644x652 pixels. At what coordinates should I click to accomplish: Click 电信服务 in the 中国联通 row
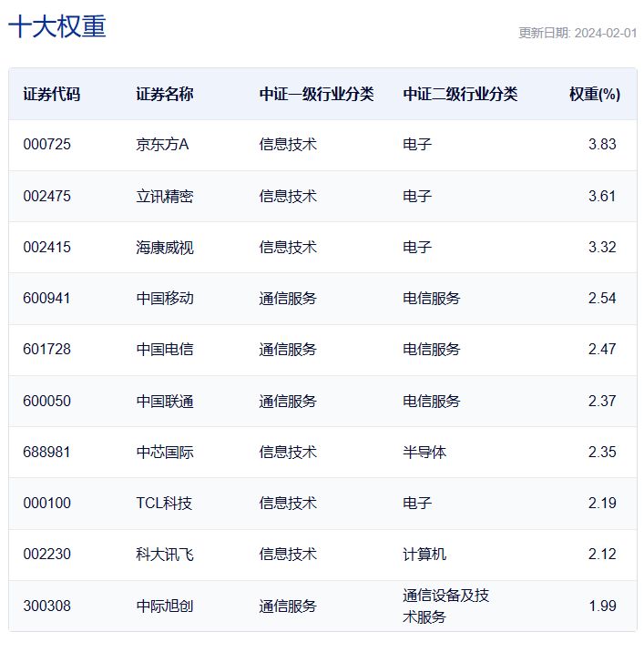[x=432, y=401]
